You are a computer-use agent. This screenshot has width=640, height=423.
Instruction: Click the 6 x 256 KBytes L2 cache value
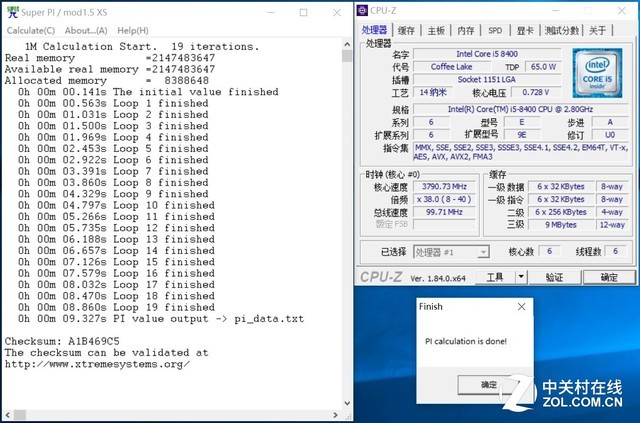coord(561,212)
